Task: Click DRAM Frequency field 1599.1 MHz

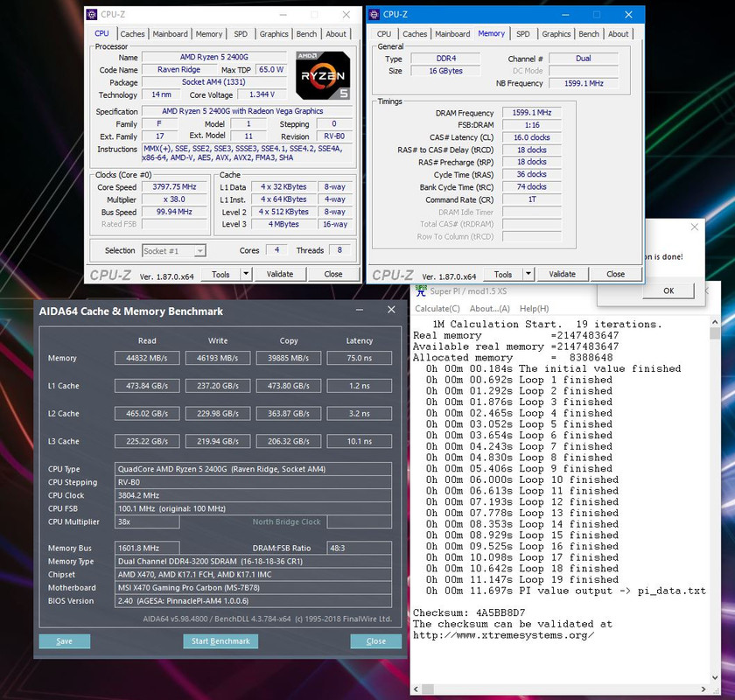Action: click(x=532, y=113)
